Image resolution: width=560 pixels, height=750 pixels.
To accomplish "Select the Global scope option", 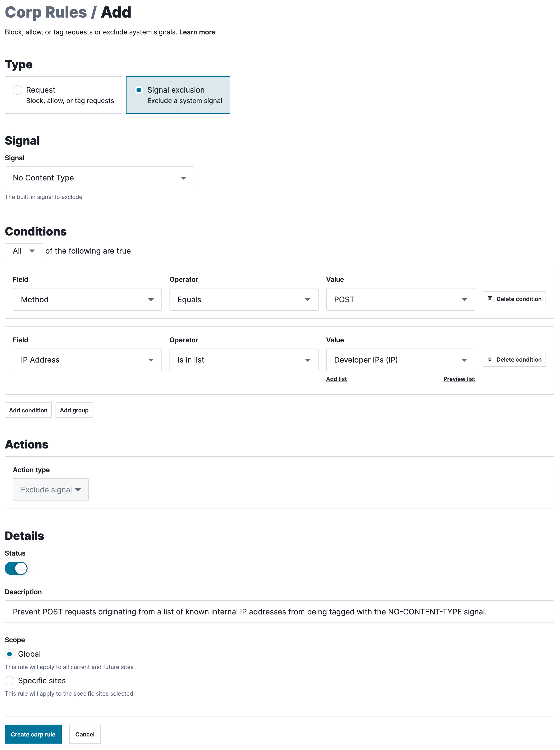I will [x=9, y=654].
